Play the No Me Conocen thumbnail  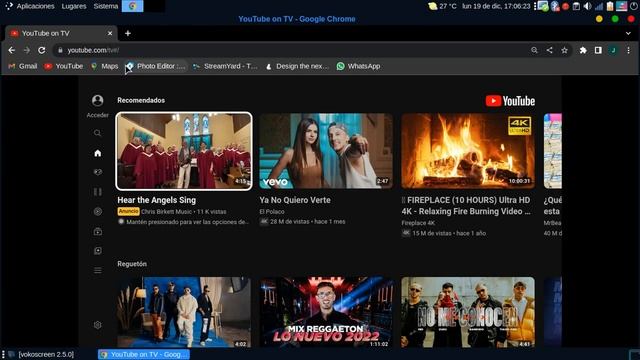[x=468, y=312]
